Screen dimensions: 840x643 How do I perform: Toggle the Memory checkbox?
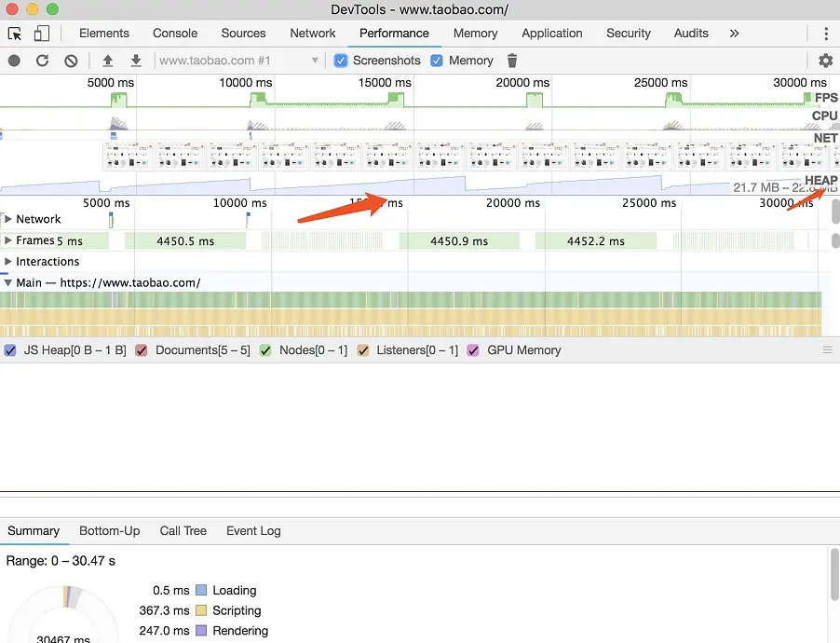coord(437,61)
